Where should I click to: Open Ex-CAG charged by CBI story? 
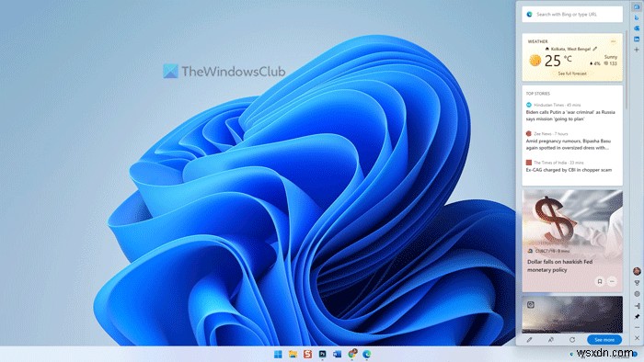pyautogui.click(x=569, y=170)
